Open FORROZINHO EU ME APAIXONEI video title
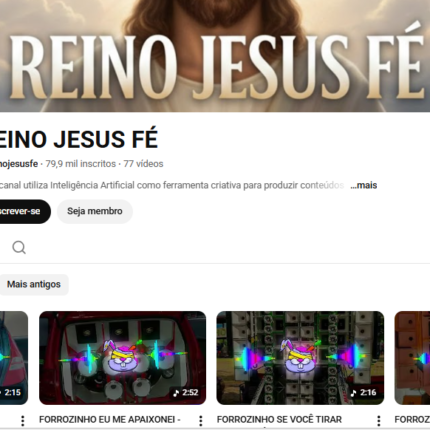This screenshot has height=430, width=430. [x=110, y=420]
